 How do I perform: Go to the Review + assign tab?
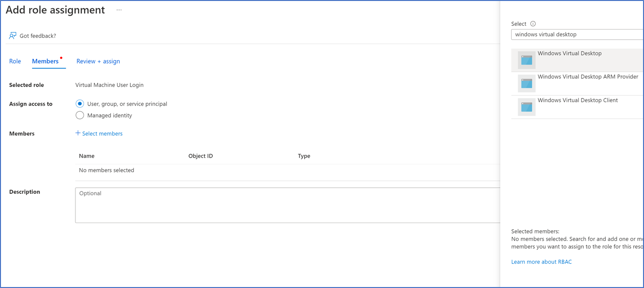click(x=98, y=61)
